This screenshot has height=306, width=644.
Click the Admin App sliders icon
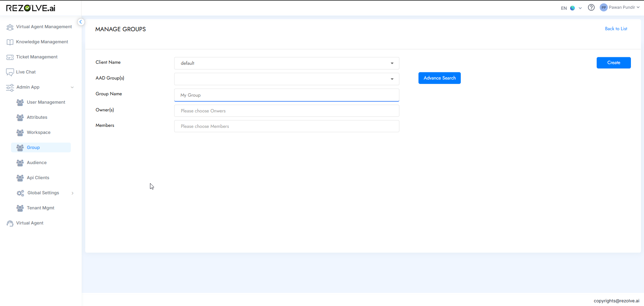click(10, 88)
